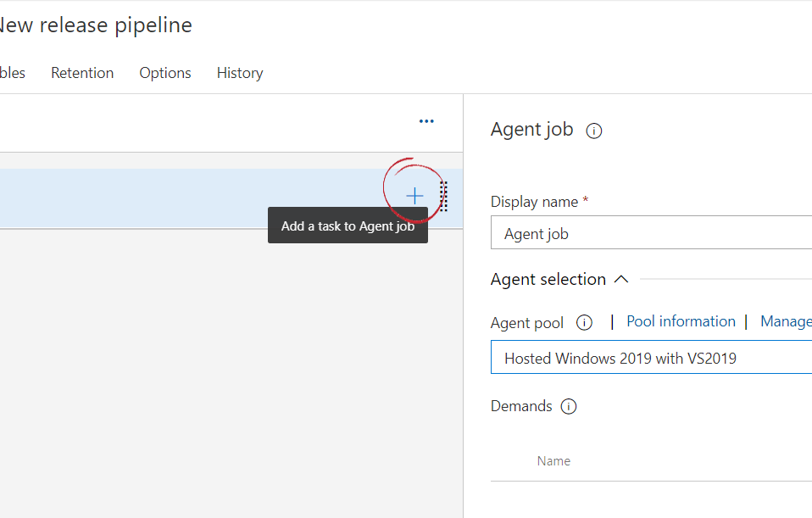Image resolution: width=812 pixels, height=518 pixels.
Task: Click the Pool information link
Action: tap(681, 321)
